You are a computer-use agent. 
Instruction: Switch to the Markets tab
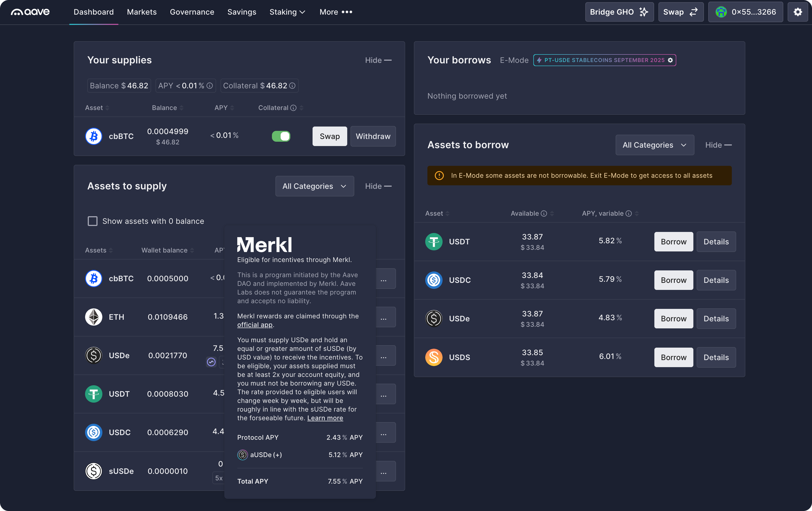coord(142,12)
